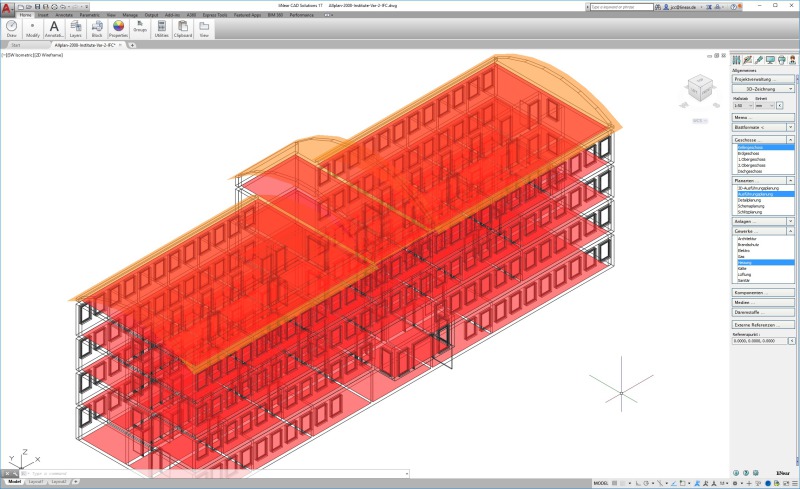Click the Projektverwaltung button
Viewport: 800px width, 489px height.
point(763,79)
